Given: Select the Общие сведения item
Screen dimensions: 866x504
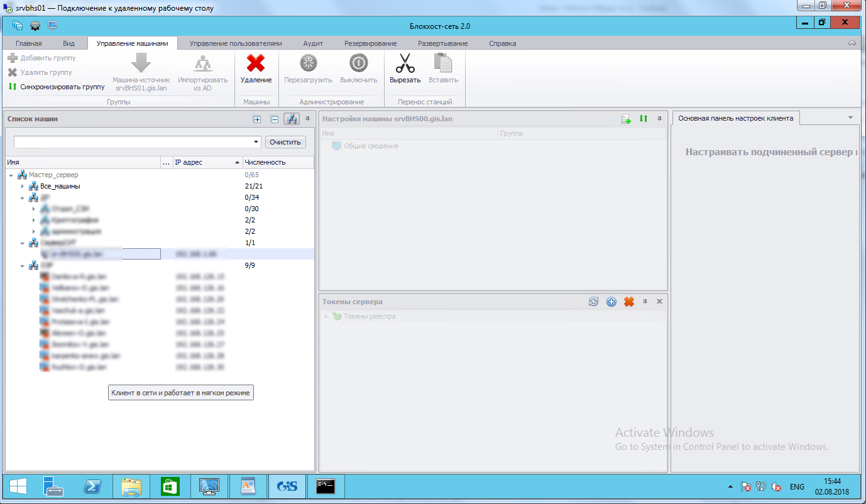Looking at the screenshot, I should 371,146.
